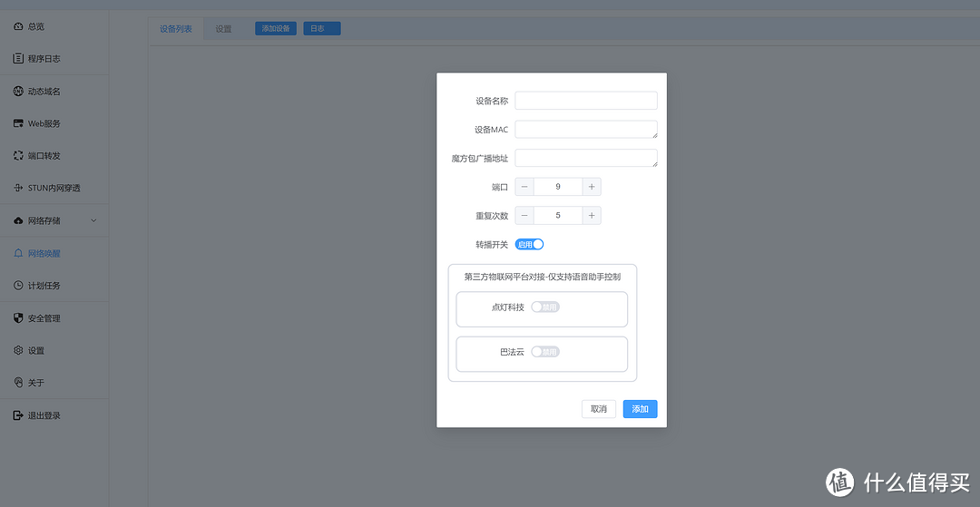Focus the 设备名称 input field

(x=586, y=101)
